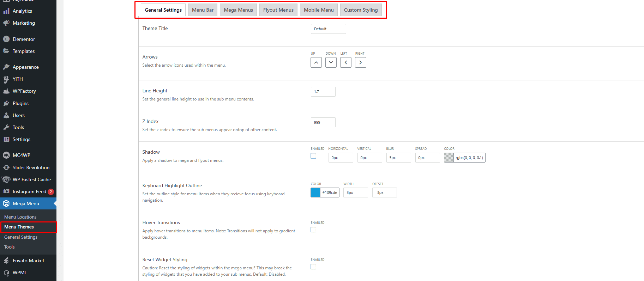Click the Envato Market icon

(6, 261)
